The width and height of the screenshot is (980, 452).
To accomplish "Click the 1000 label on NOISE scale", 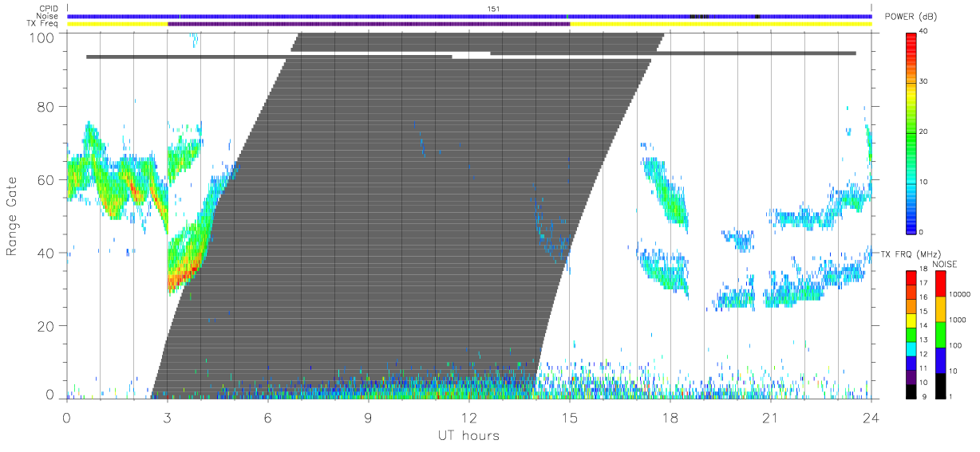I will [x=958, y=320].
